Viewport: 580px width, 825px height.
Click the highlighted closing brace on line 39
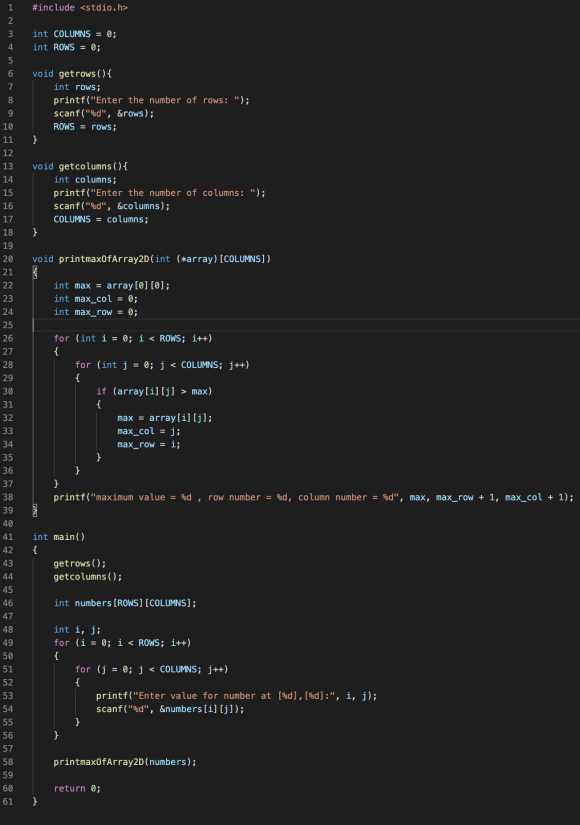(35, 510)
